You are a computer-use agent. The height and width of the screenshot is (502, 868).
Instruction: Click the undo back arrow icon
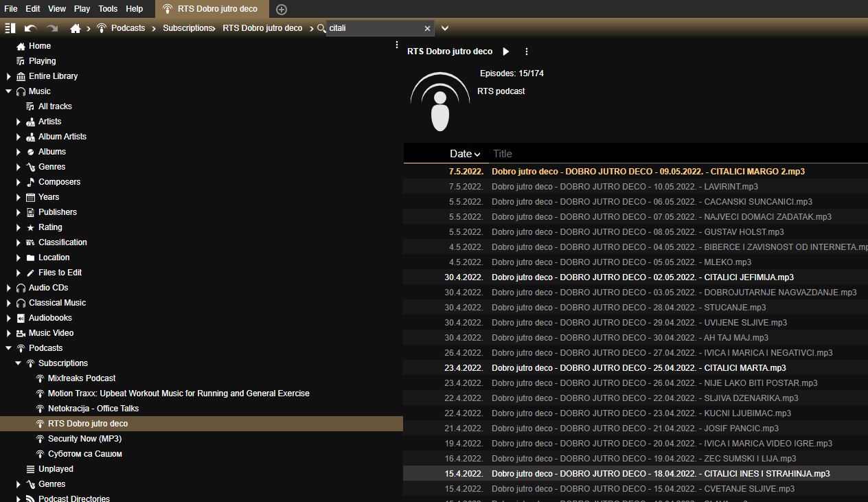(x=30, y=28)
